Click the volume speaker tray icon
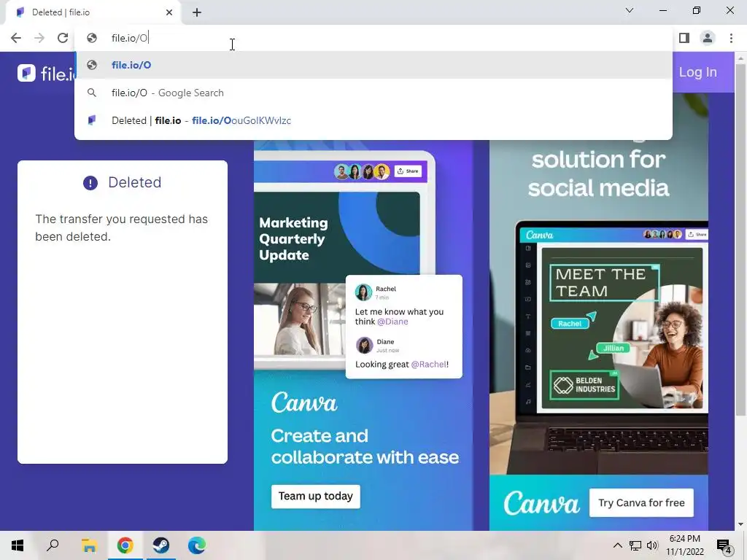Image resolution: width=747 pixels, height=560 pixels. pyautogui.click(x=652, y=545)
